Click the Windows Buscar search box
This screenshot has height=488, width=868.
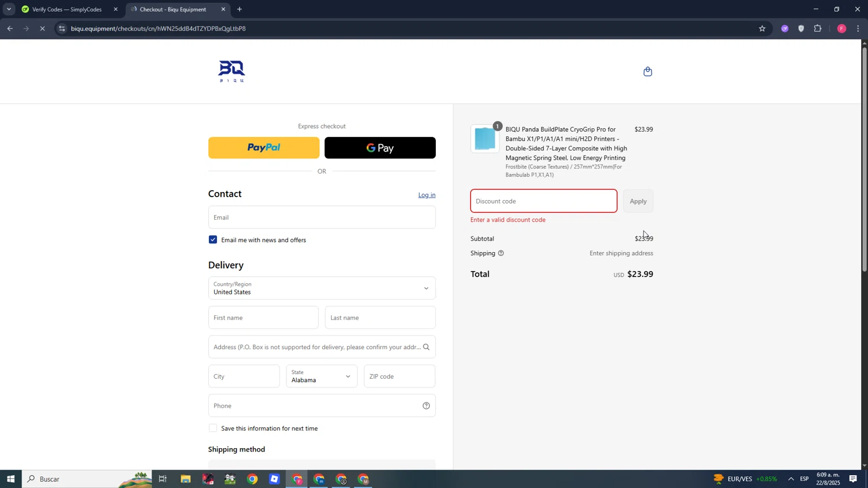pyautogui.click(x=87, y=479)
